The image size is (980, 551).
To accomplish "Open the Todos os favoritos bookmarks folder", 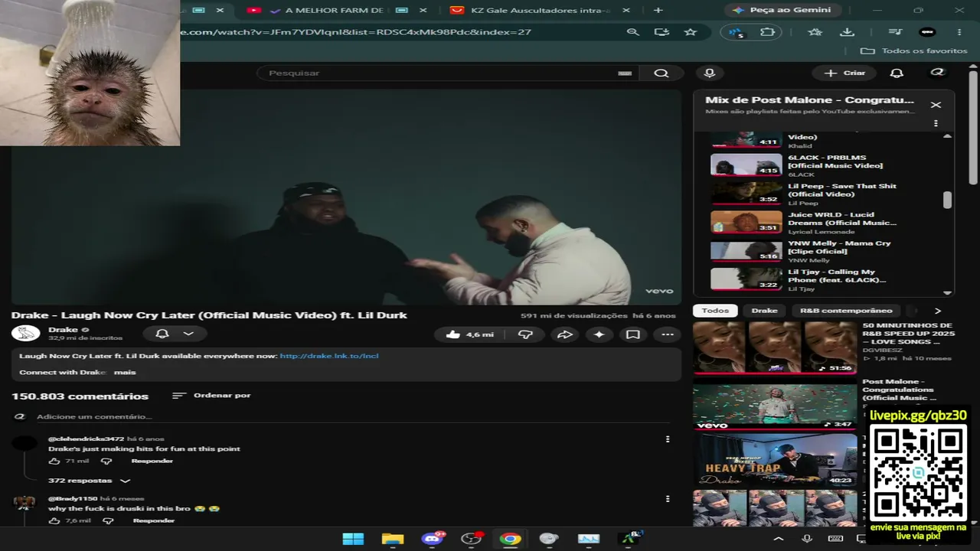I will click(x=914, y=51).
